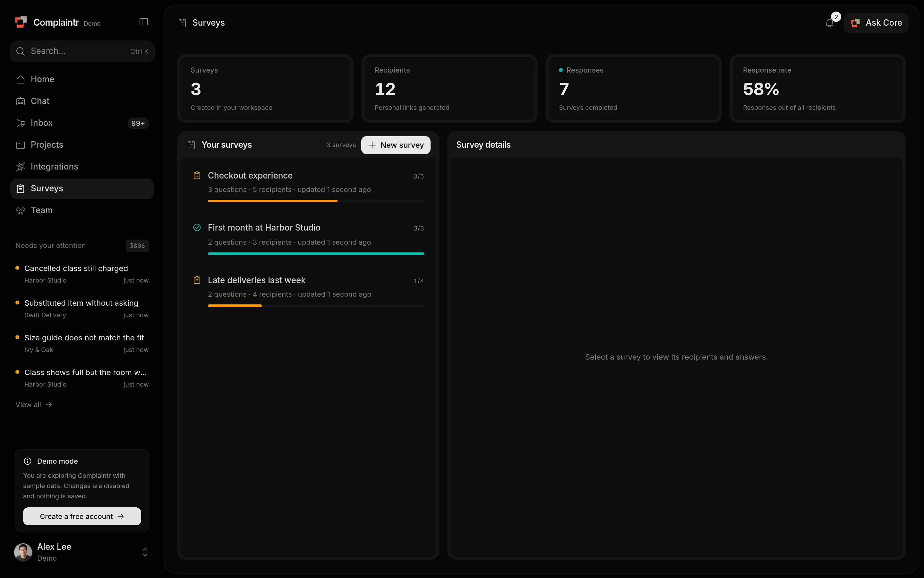Click the search magnifier icon

(21, 51)
